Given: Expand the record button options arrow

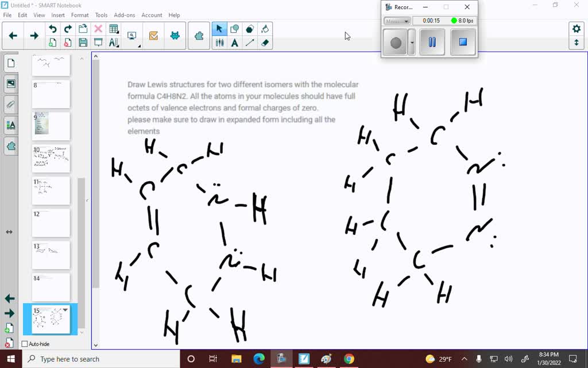Looking at the screenshot, I should click(x=412, y=43).
